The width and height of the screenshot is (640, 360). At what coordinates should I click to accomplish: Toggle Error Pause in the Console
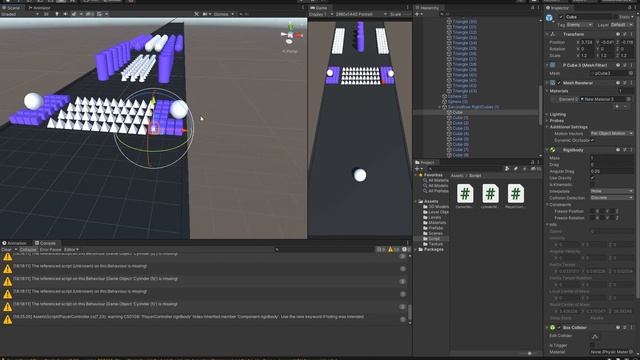(x=51, y=249)
